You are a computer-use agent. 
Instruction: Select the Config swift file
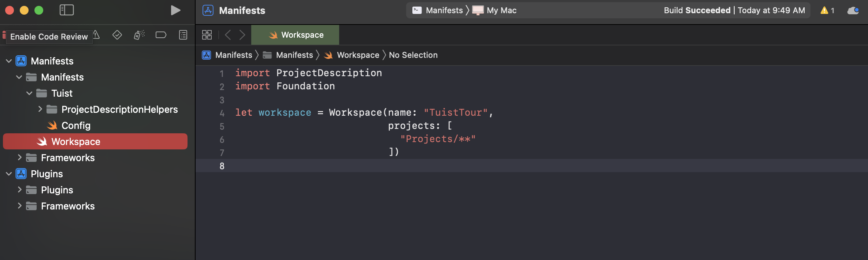pos(95,126)
